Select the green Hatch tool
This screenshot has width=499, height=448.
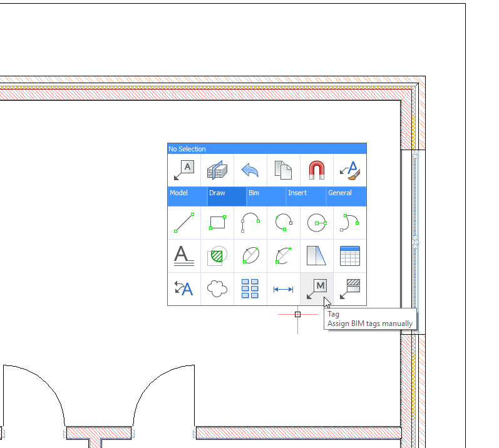tap(217, 256)
